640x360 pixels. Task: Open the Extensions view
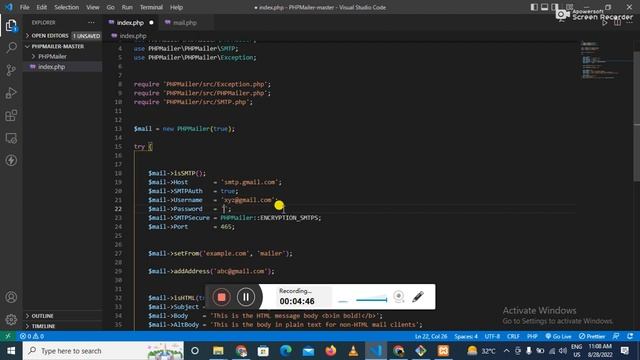pos(11,116)
